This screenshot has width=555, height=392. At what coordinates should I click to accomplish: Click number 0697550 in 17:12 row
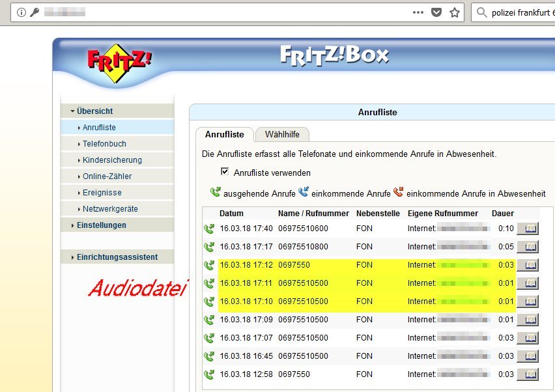click(294, 265)
